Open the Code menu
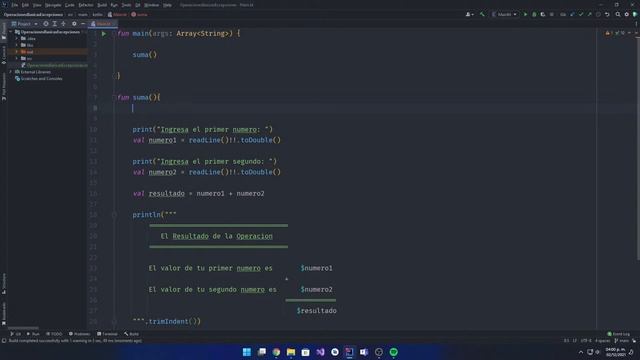This screenshot has width=640, height=360. pyautogui.click(x=70, y=5)
